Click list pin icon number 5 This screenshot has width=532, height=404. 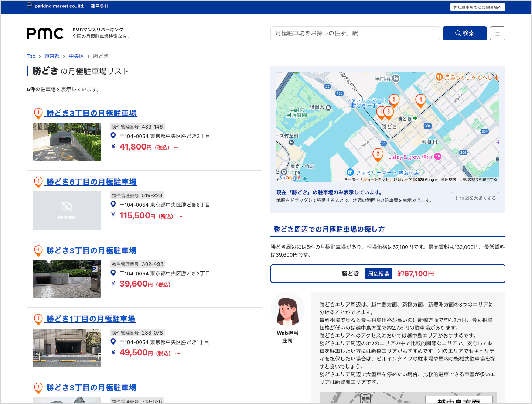(38, 388)
